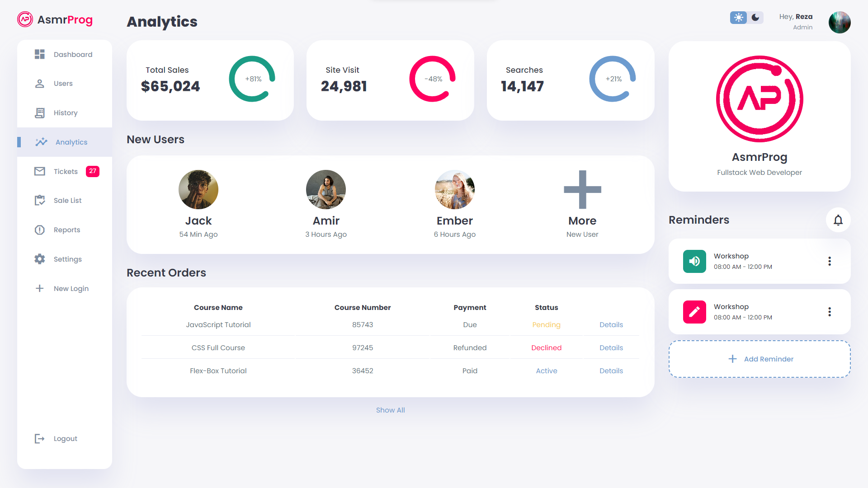Enable light mode with sun toggle
The image size is (868, 488).
tap(738, 18)
